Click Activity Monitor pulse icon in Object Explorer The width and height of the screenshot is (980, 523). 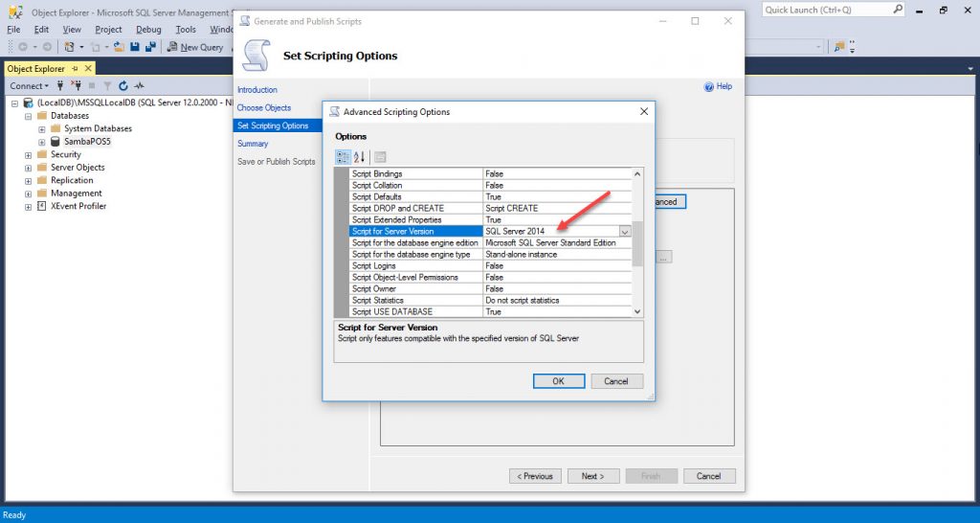tap(140, 85)
